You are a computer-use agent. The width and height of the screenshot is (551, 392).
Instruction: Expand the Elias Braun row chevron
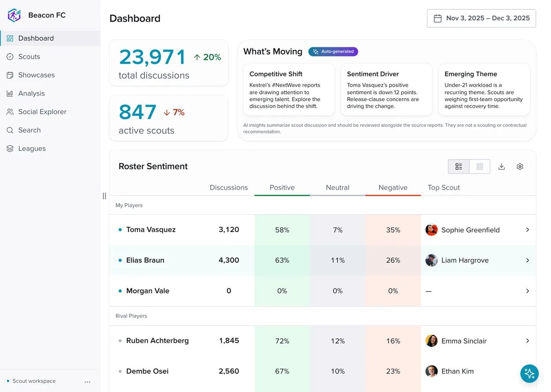[x=528, y=260]
